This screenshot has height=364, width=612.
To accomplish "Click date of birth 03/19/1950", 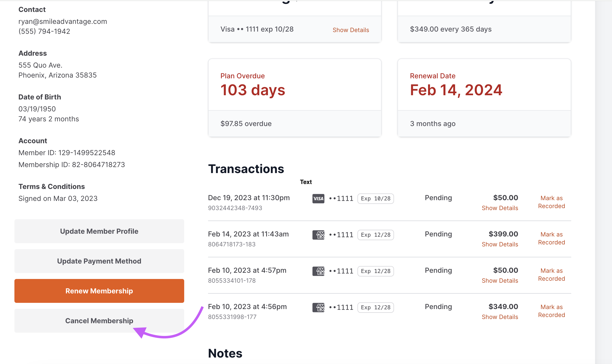I will coord(37,109).
